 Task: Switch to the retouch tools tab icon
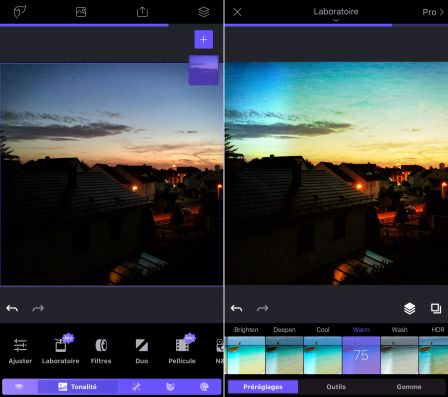pyautogui.click(x=136, y=387)
